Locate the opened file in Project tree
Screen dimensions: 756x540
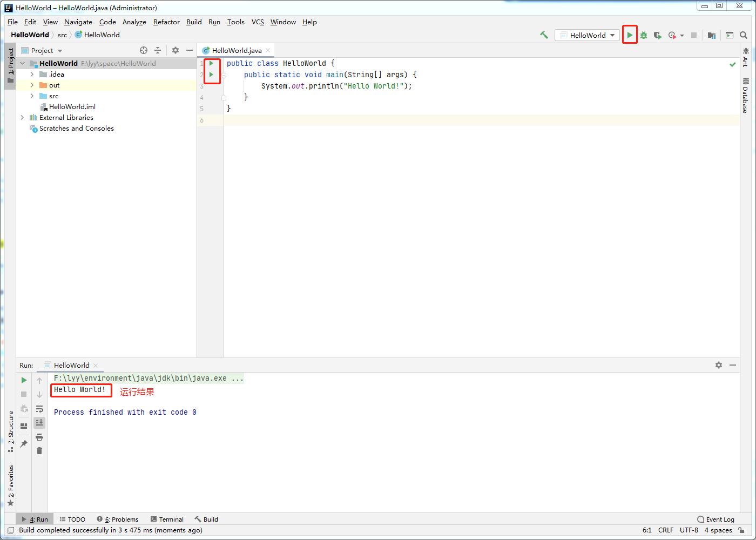tap(144, 50)
